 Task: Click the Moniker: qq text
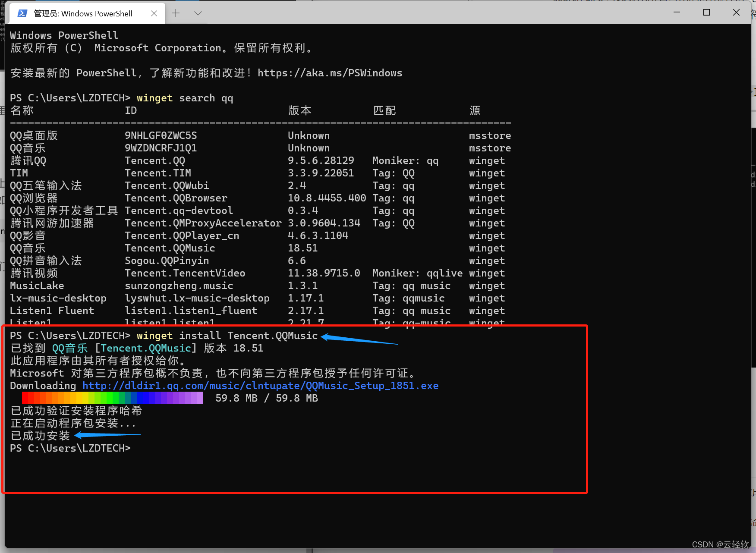tap(406, 161)
